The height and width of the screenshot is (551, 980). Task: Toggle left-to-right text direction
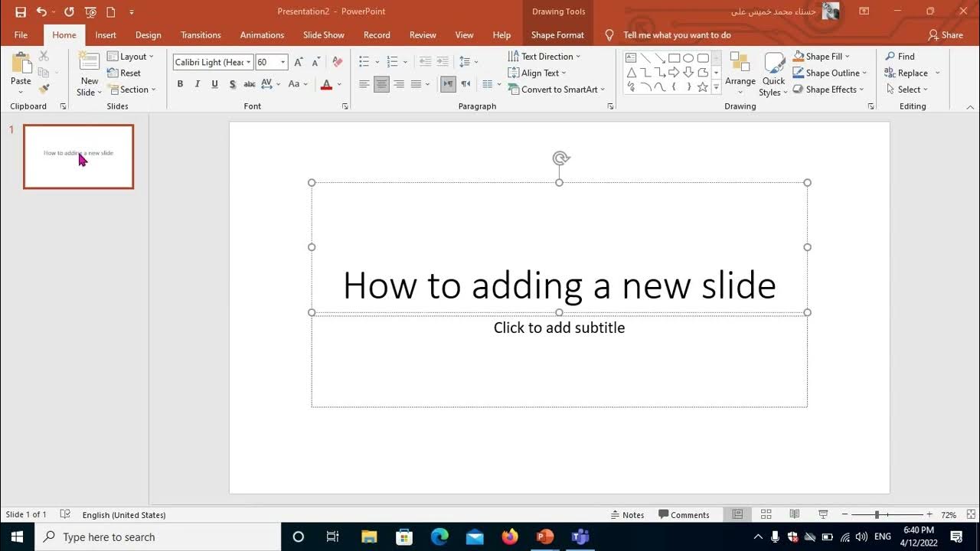[x=449, y=84]
